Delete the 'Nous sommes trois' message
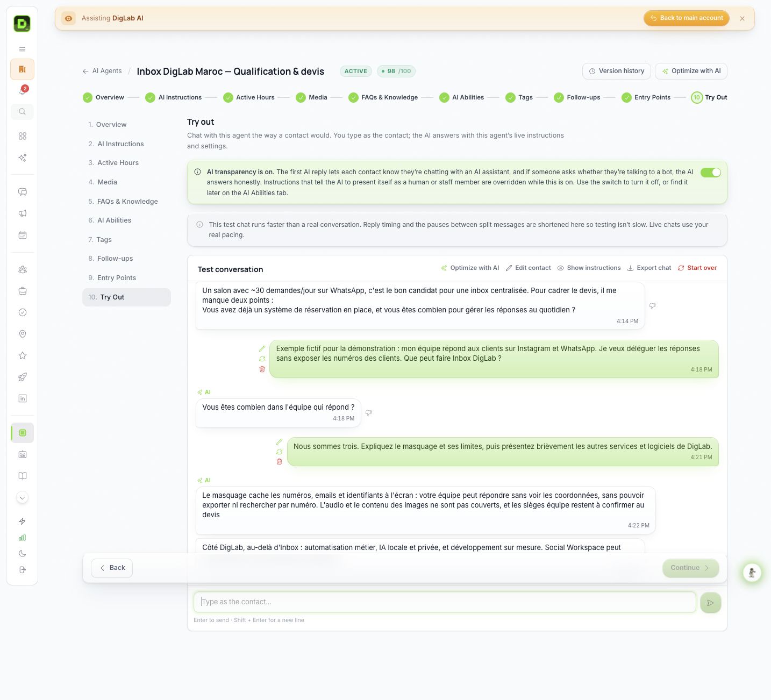 [x=279, y=461]
